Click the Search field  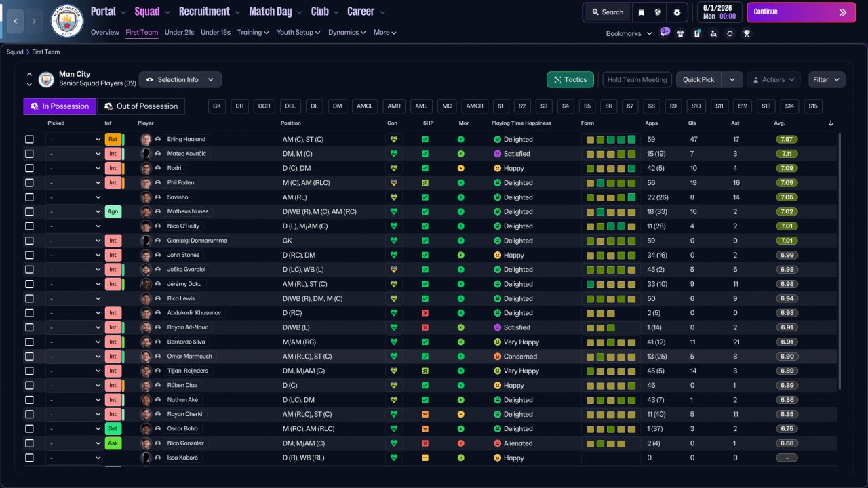coord(607,12)
